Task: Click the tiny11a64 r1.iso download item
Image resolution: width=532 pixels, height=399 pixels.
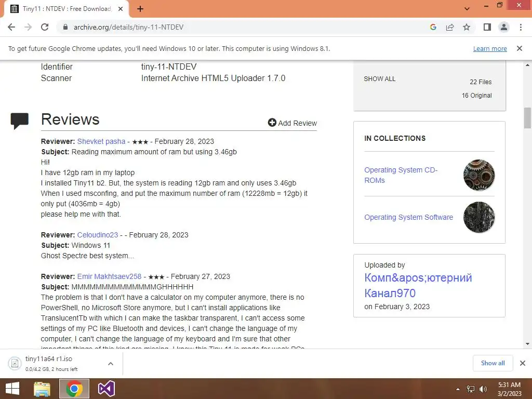Action: 61,363
